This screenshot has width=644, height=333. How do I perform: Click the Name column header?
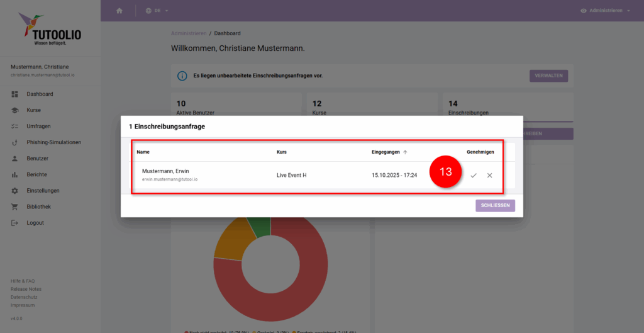[143, 152]
